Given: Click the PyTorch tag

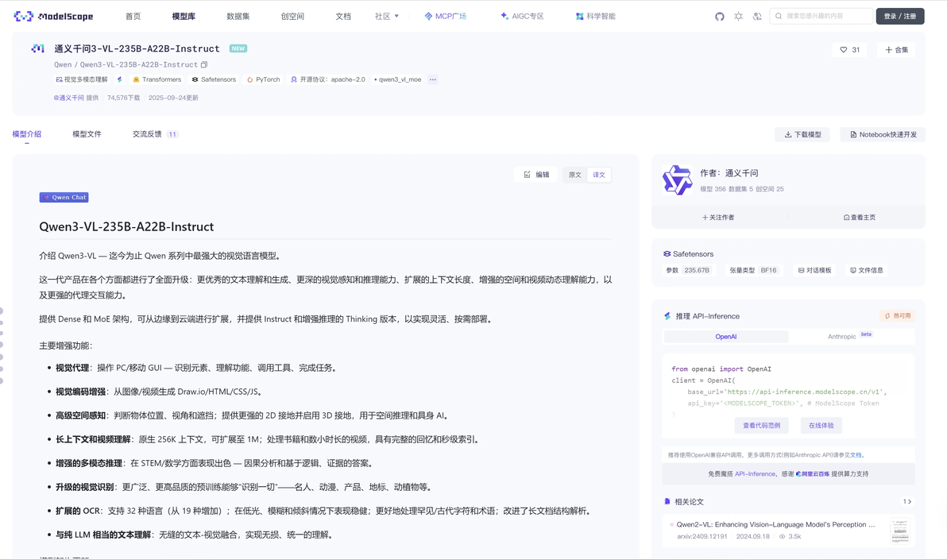Looking at the screenshot, I should tap(263, 79).
